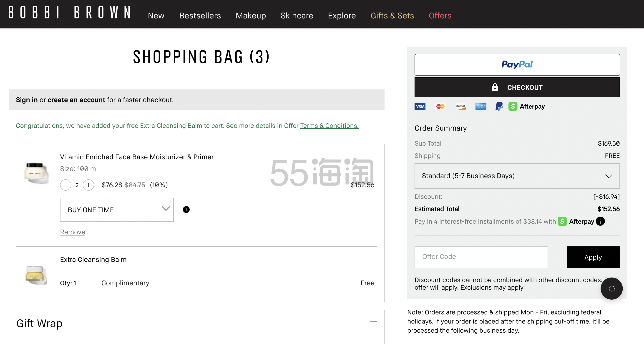The height and width of the screenshot is (344, 644).
Task: Click the Visa card icon
Action: click(420, 106)
